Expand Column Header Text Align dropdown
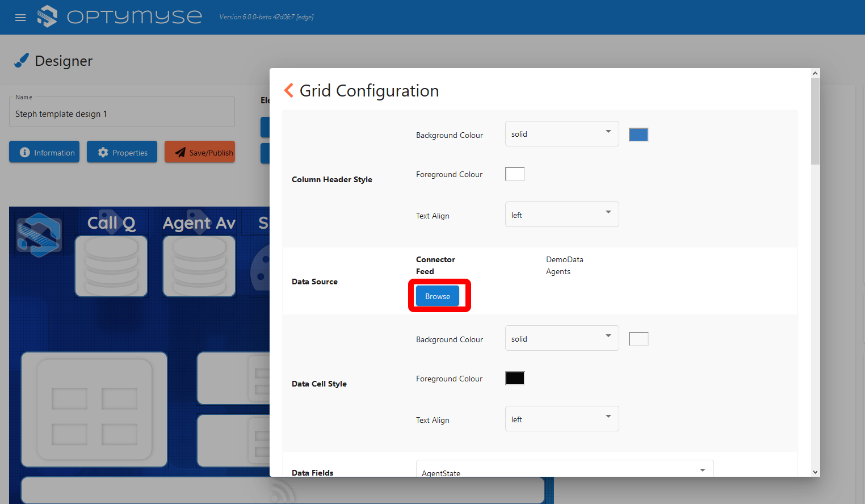Screen dimensions: 865x504 coord(561,215)
